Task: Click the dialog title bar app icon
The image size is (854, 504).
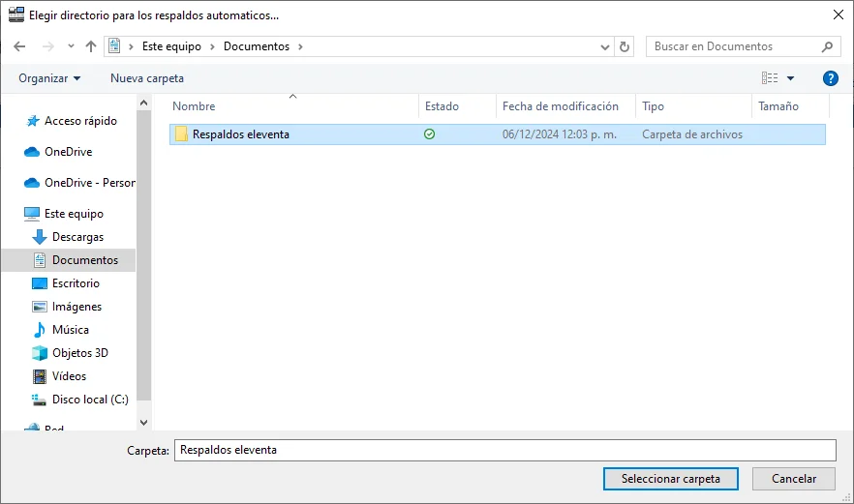Action: click(x=16, y=15)
